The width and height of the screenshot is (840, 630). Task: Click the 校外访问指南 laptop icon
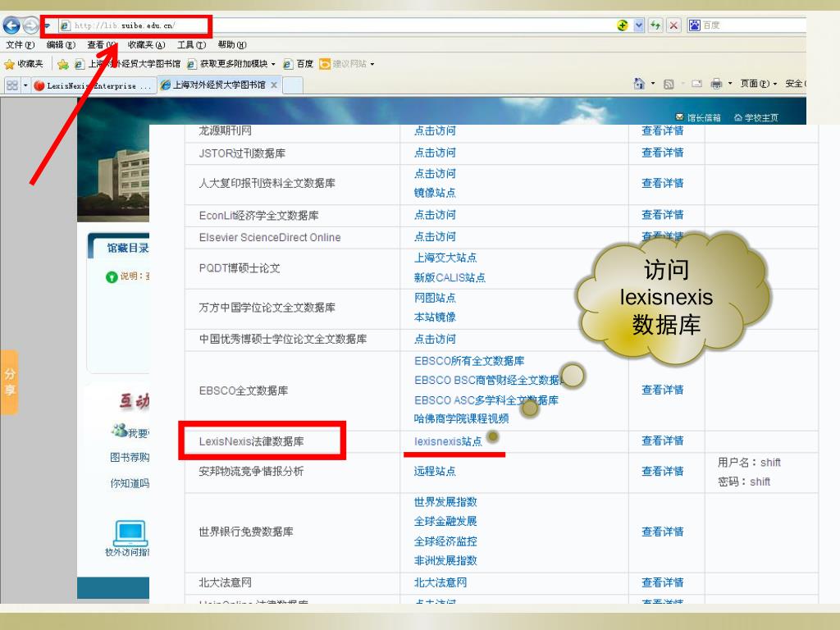(x=130, y=533)
